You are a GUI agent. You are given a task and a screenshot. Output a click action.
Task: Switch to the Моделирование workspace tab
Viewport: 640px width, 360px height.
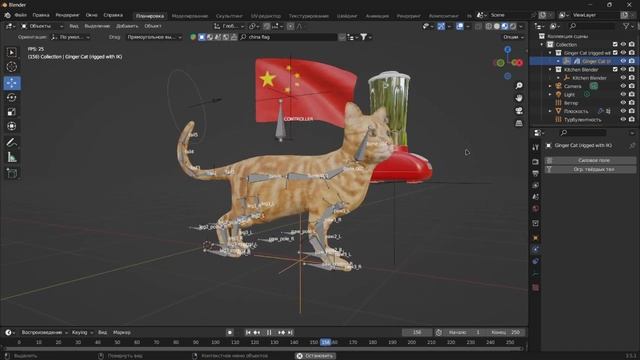click(x=189, y=16)
